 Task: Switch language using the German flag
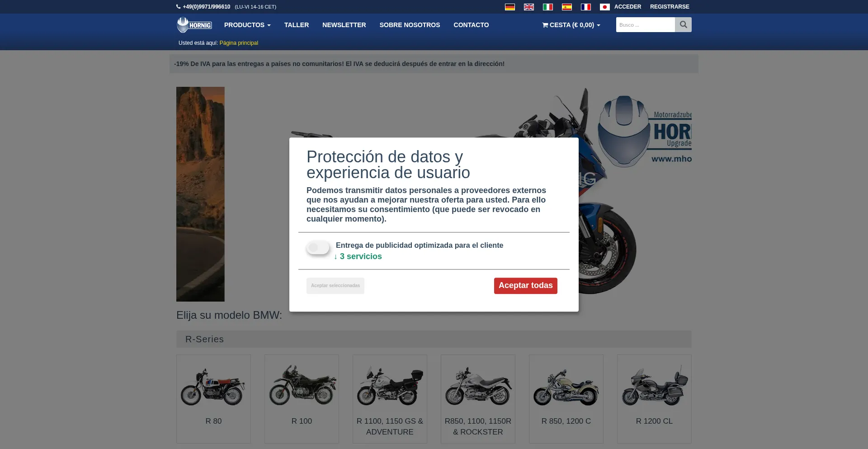[x=509, y=7]
